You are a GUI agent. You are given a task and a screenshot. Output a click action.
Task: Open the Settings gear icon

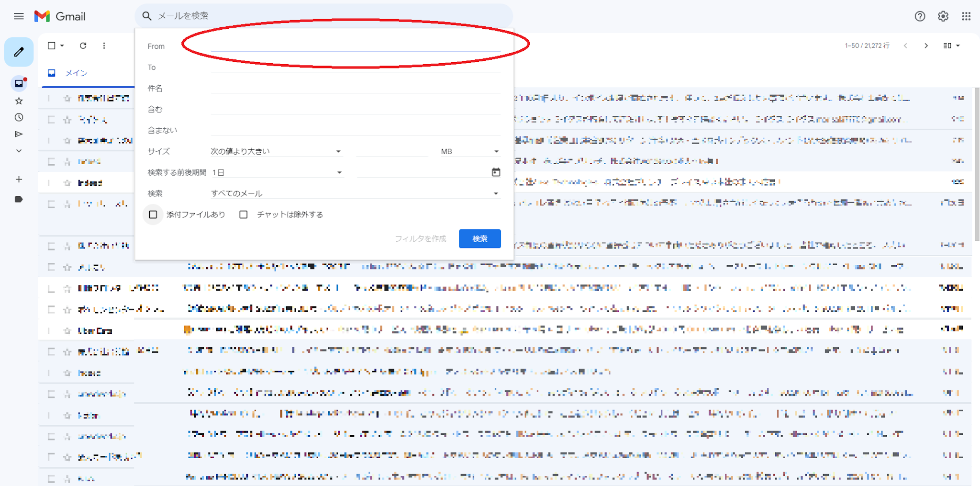point(943,16)
